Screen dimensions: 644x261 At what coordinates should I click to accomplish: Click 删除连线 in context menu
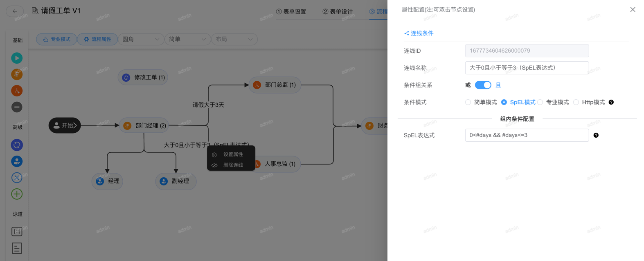(x=233, y=165)
